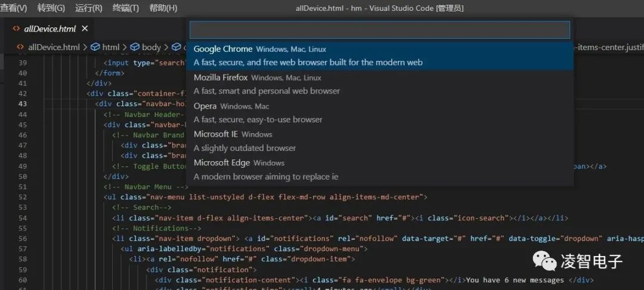This screenshot has width=644, height=290.
Task: Click the "<!-- Navbar Menu -->" comment
Action: click(x=146, y=187)
